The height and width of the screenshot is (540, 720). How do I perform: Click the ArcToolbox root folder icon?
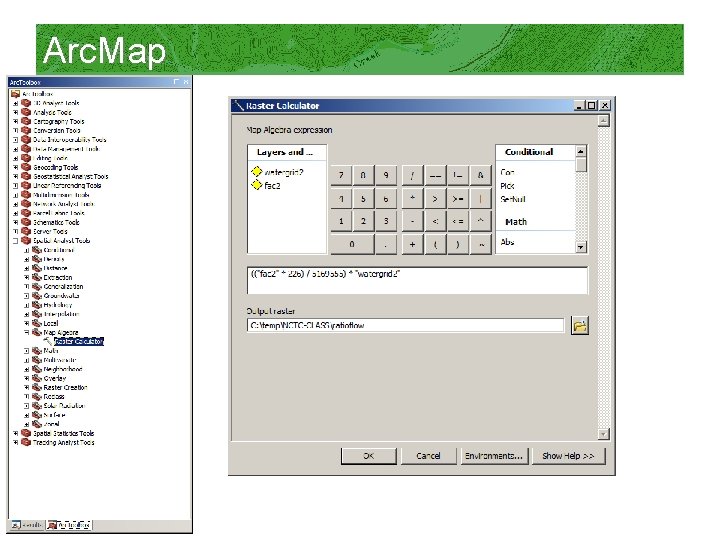[x=16, y=94]
